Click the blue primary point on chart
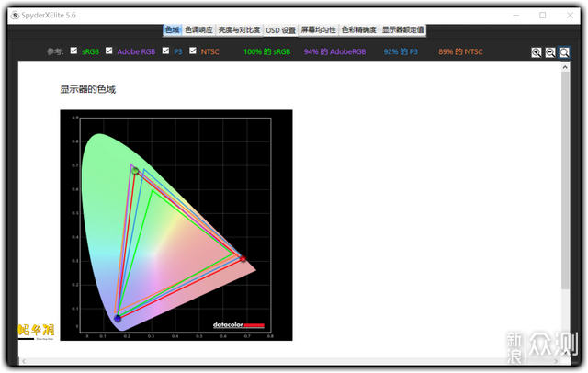The image size is (588, 373). 118,318
